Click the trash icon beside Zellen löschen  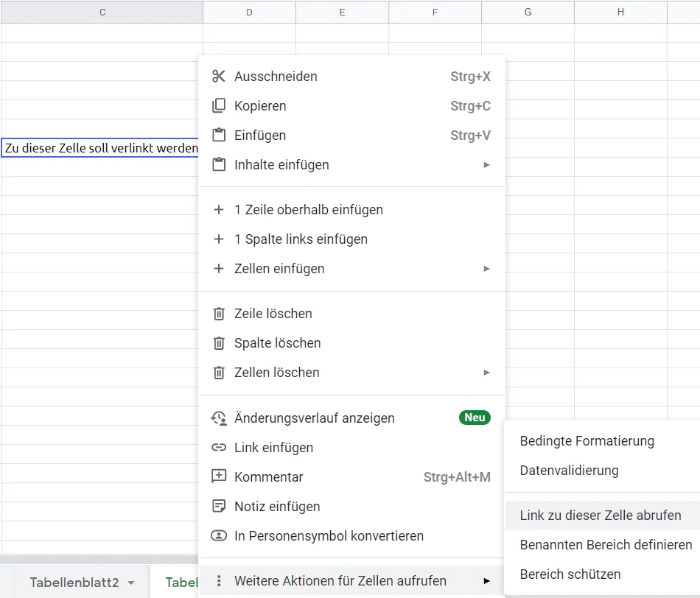(x=218, y=373)
